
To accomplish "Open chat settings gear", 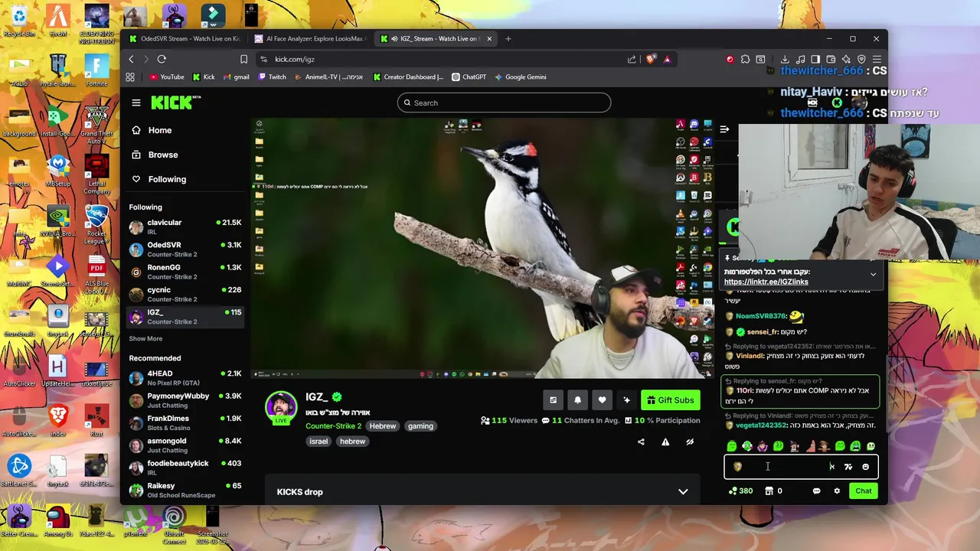I will click(837, 491).
